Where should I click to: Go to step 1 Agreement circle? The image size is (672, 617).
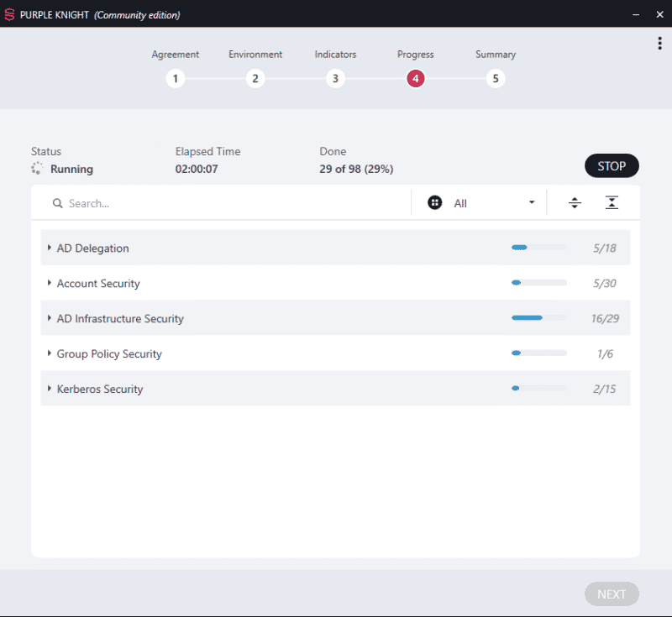tap(176, 79)
